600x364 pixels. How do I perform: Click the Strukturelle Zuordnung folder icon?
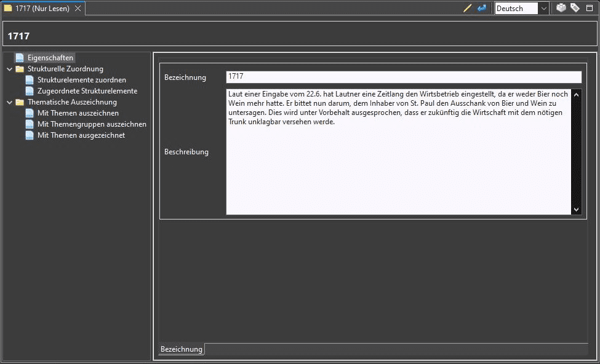[x=20, y=69]
